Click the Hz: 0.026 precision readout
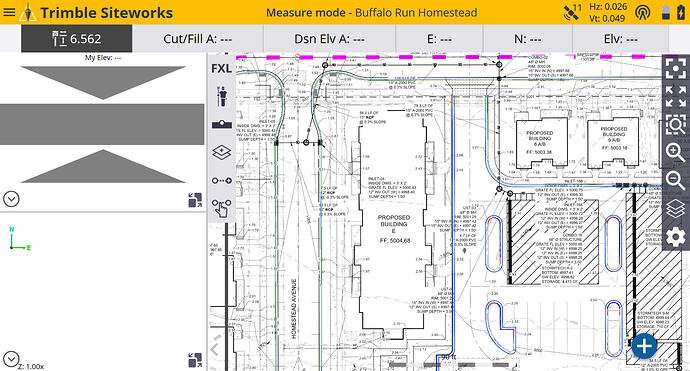This screenshot has width=690, height=371. point(608,7)
